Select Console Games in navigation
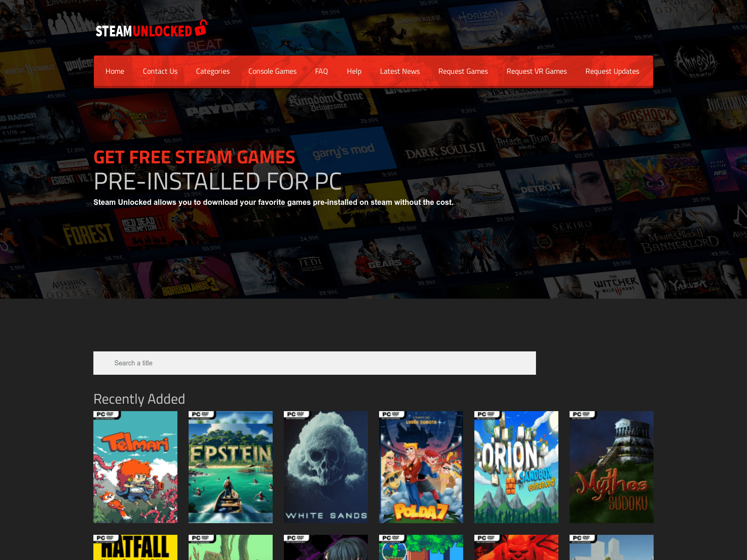747x560 pixels. coord(273,71)
